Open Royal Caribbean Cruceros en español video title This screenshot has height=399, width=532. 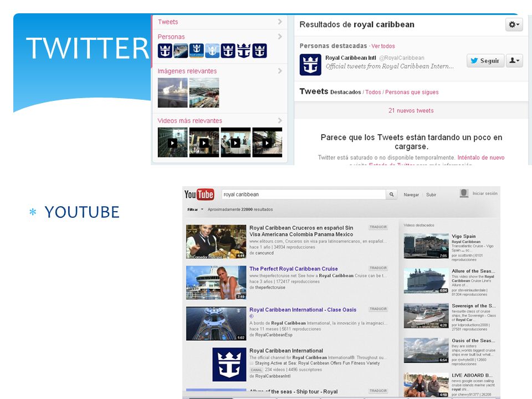(x=301, y=231)
